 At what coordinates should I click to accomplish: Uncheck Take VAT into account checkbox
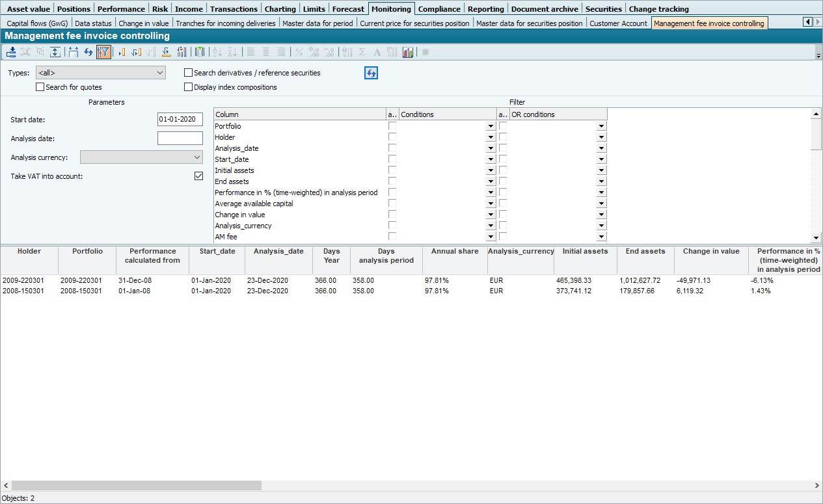point(199,176)
